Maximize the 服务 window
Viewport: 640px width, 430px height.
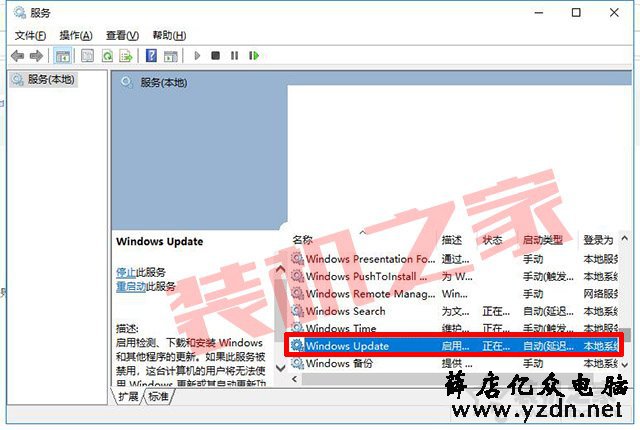(x=576, y=13)
